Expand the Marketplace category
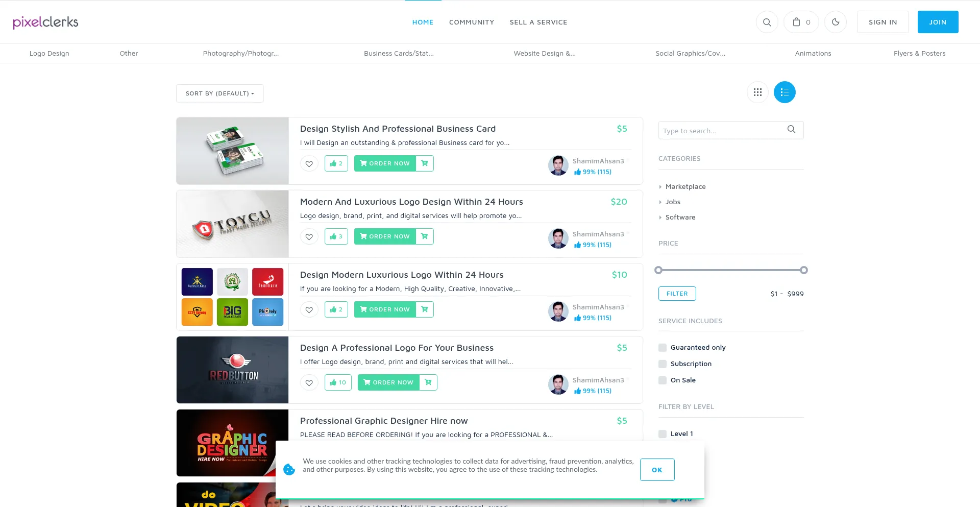 click(685, 187)
